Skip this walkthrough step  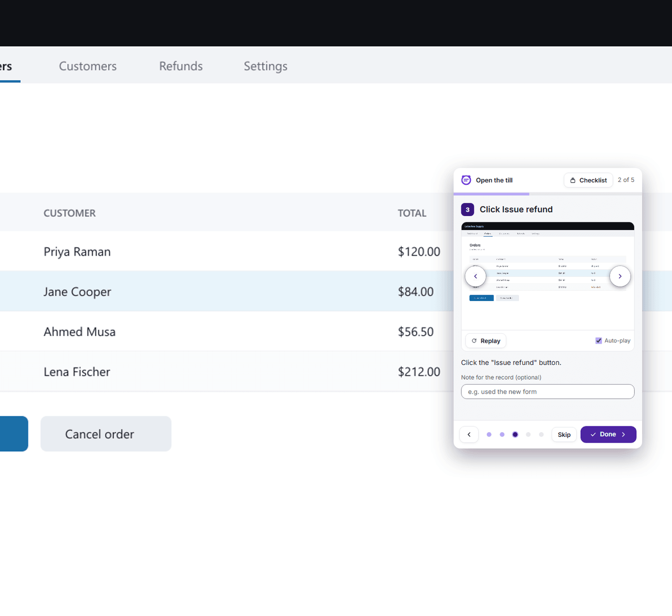(564, 435)
